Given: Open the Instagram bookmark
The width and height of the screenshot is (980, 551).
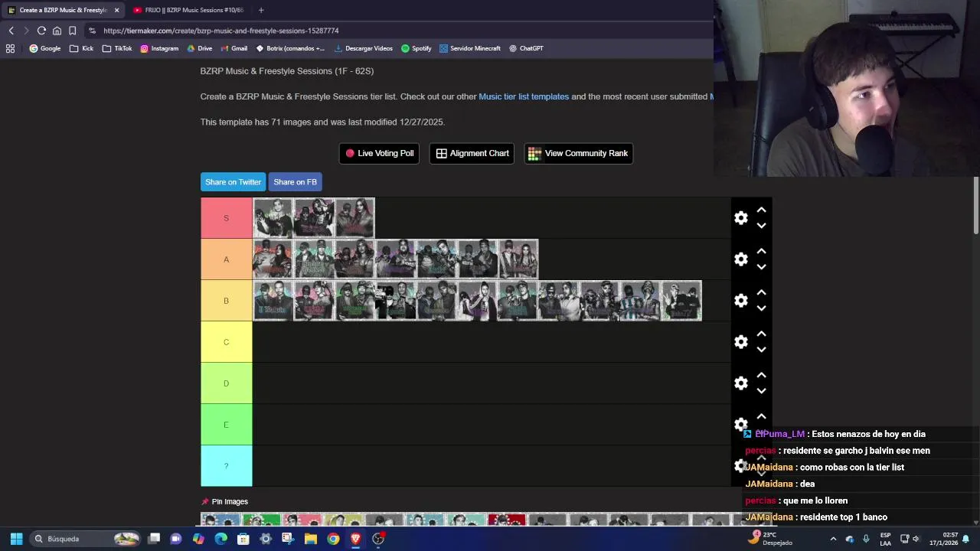Looking at the screenshot, I should coord(159,48).
